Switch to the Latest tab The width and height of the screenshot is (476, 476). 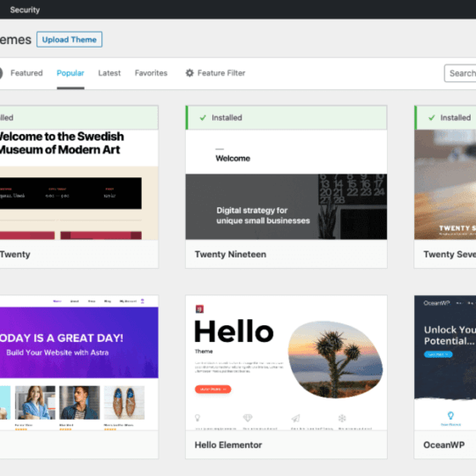pos(109,73)
